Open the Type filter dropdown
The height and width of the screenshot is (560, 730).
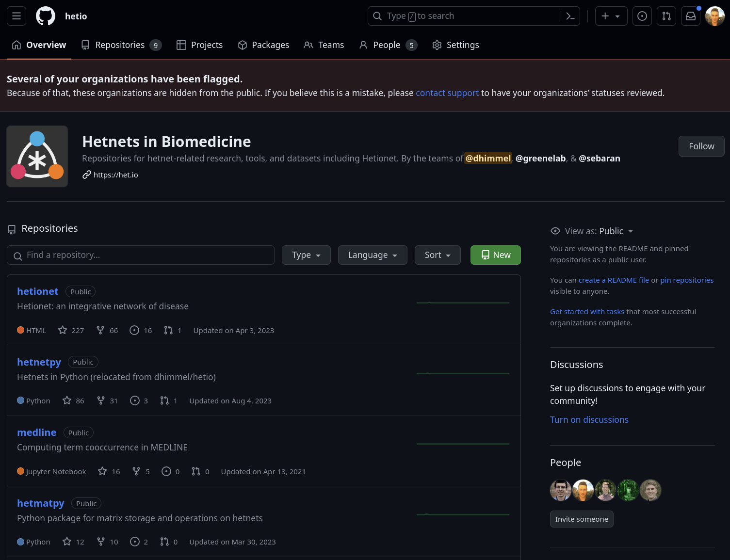(x=306, y=255)
